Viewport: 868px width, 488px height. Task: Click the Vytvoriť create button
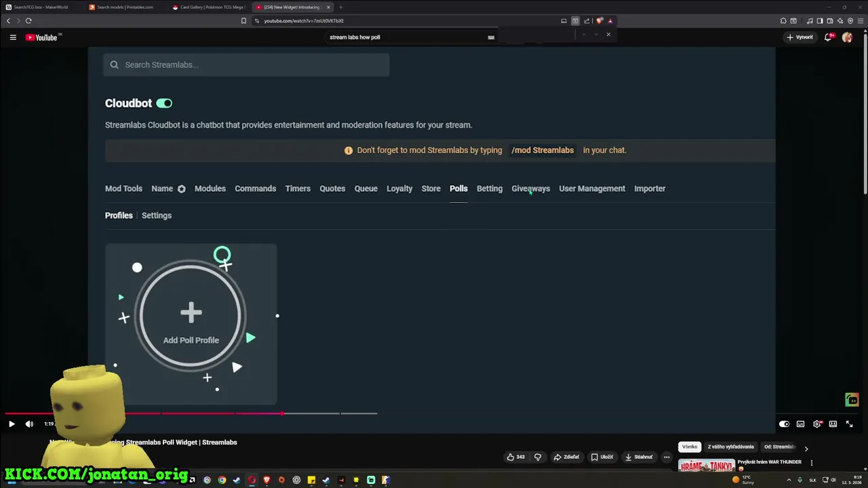(x=800, y=37)
